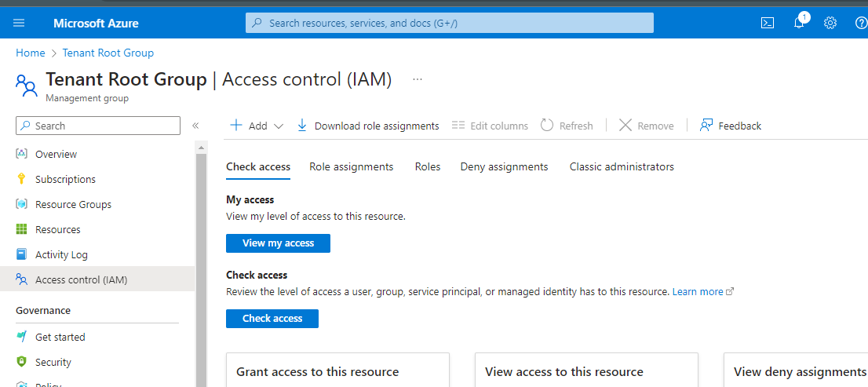This screenshot has width=868, height=387.
Task: Click the Remove X icon
Action: (x=625, y=125)
